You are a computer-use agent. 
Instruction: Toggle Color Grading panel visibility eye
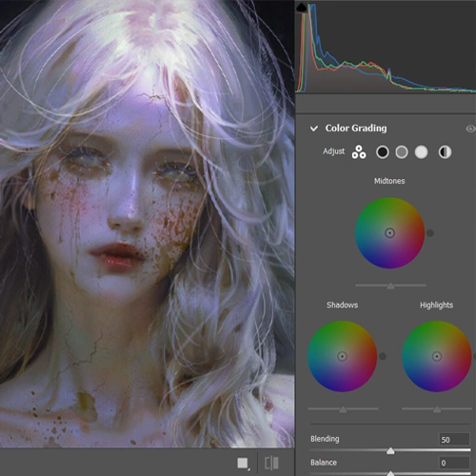point(470,129)
